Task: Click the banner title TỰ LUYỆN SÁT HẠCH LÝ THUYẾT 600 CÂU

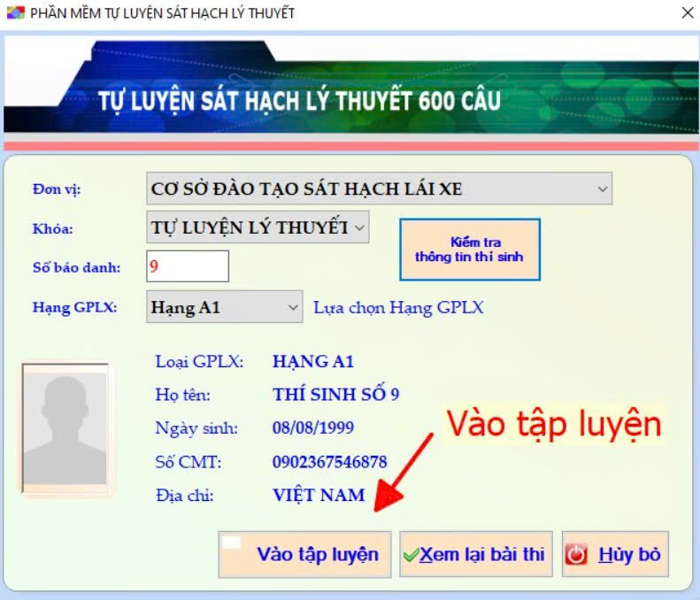Action: tap(299, 101)
